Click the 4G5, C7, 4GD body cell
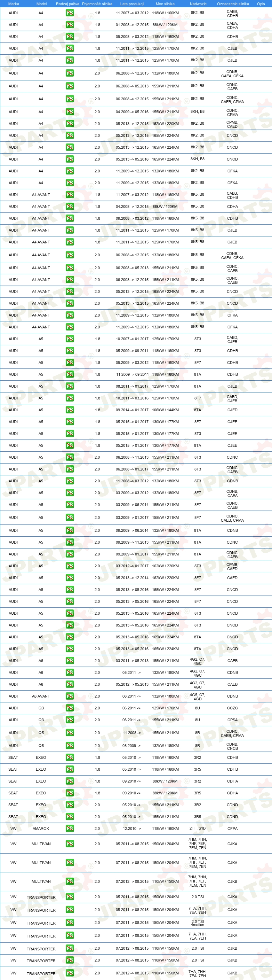Screen dimensions: 272x980 [x=198, y=697]
